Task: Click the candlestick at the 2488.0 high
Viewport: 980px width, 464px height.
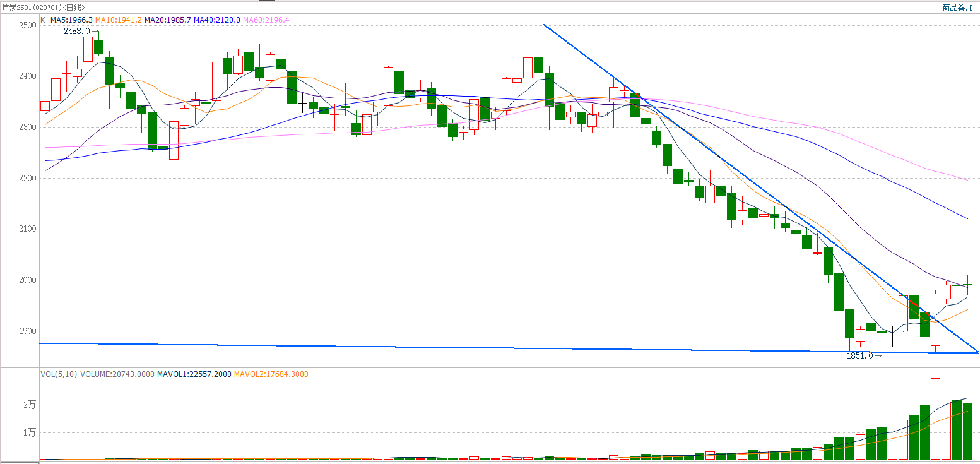Action: point(98,47)
